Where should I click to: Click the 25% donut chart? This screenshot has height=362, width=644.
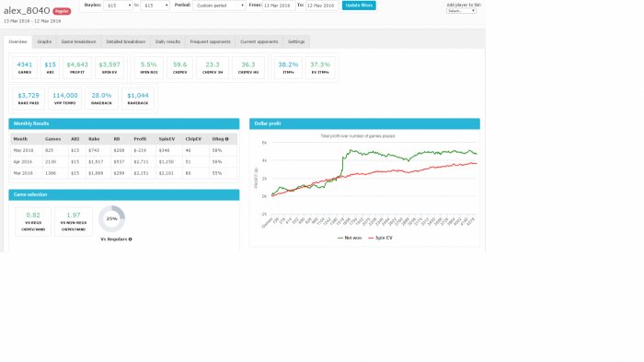[111, 218]
